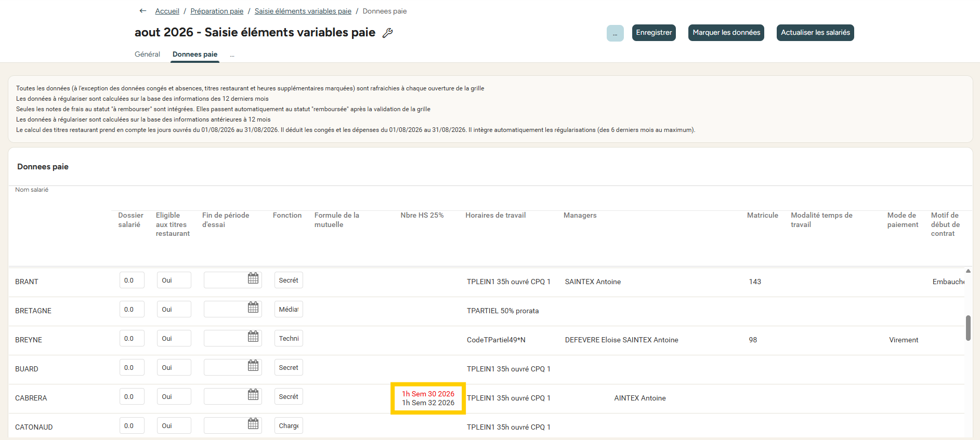The height and width of the screenshot is (440, 980).
Task: Click the red '1h Sem 30 2026' entry
Action: pyautogui.click(x=428, y=394)
